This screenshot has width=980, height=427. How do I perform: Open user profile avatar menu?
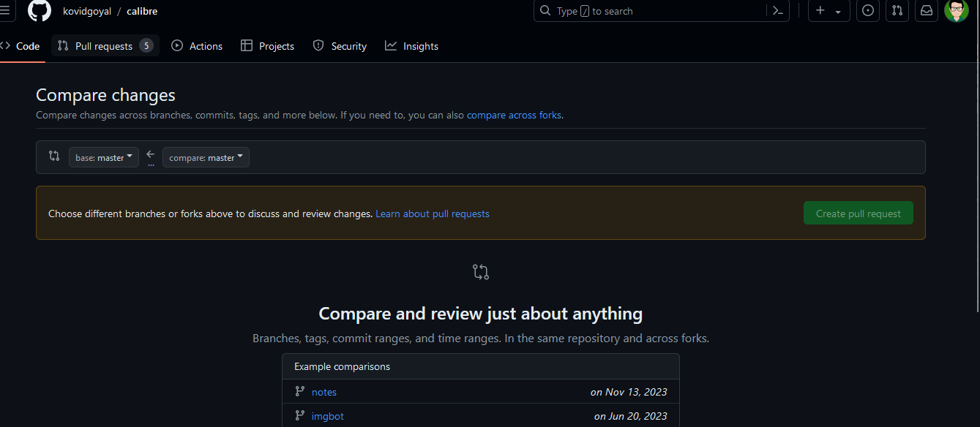pos(957,11)
